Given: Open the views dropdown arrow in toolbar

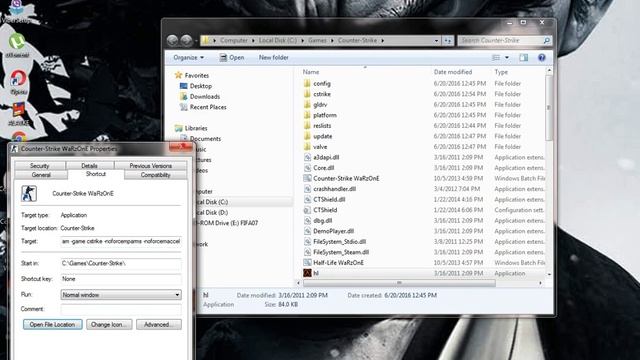Looking at the screenshot, I should point(507,58).
